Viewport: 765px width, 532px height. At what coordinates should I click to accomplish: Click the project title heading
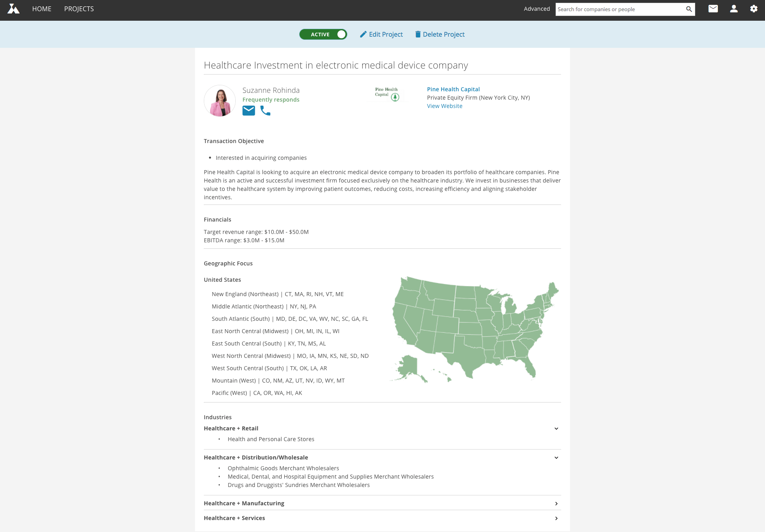point(336,65)
